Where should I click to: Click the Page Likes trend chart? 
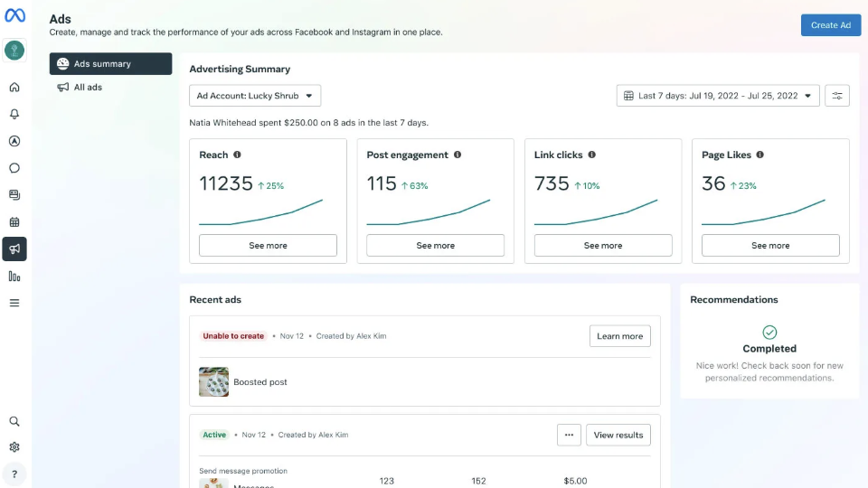click(763, 212)
